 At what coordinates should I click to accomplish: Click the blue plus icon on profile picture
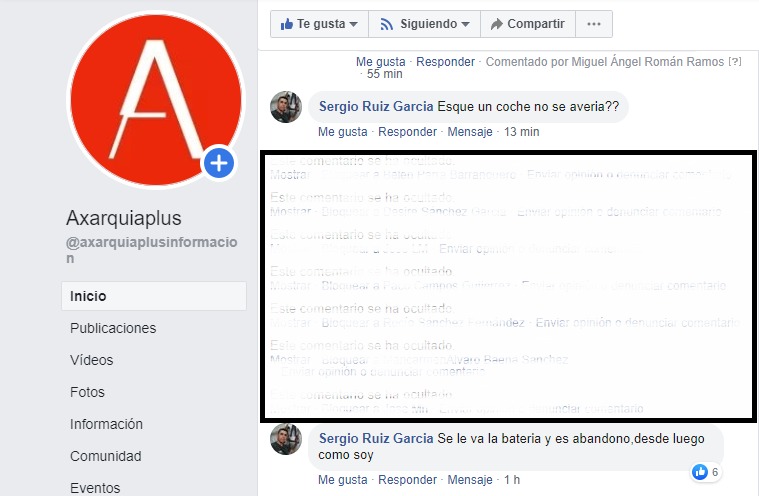tap(219, 163)
